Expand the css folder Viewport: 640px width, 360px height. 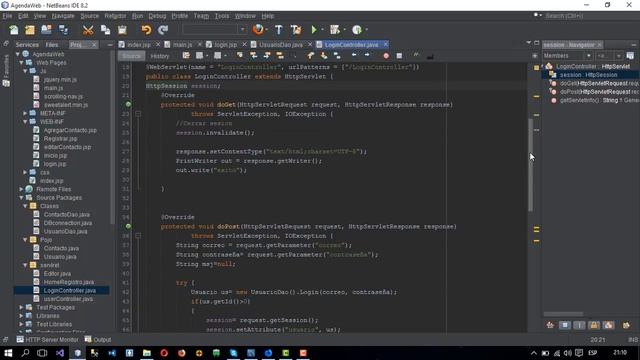pos(25,172)
